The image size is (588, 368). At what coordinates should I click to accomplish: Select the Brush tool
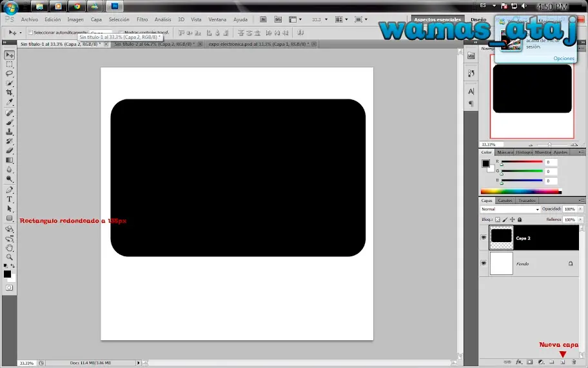tap(10, 123)
